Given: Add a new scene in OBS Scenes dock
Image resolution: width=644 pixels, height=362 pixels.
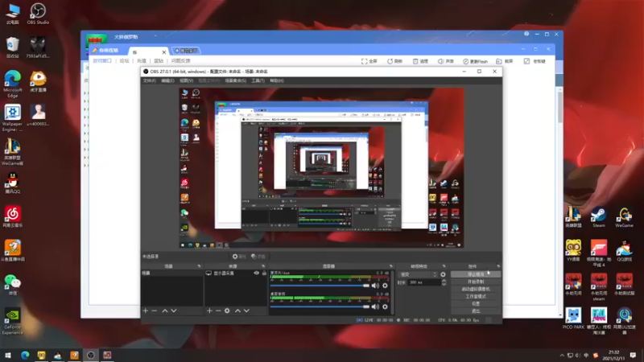Looking at the screenshot, I should [x=146, y=311].
